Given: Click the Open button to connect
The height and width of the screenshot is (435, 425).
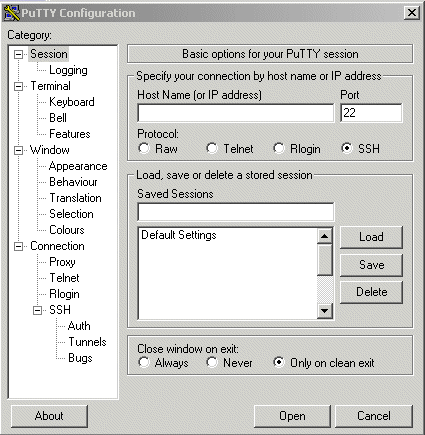Looking at the screenshot, I should (x=292, y=416).
